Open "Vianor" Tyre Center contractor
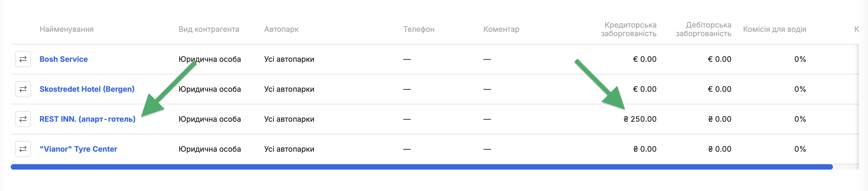This screenshot has width=868, height=191. coord(78,149)
